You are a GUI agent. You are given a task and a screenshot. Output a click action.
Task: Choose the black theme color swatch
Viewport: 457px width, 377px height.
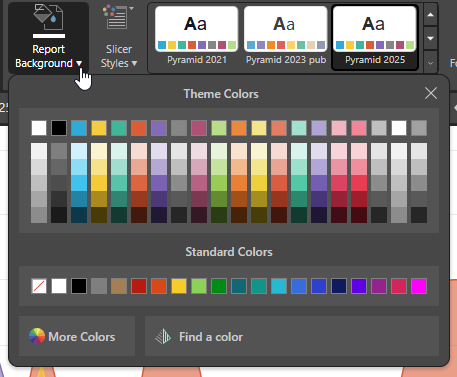pos(59,128)
